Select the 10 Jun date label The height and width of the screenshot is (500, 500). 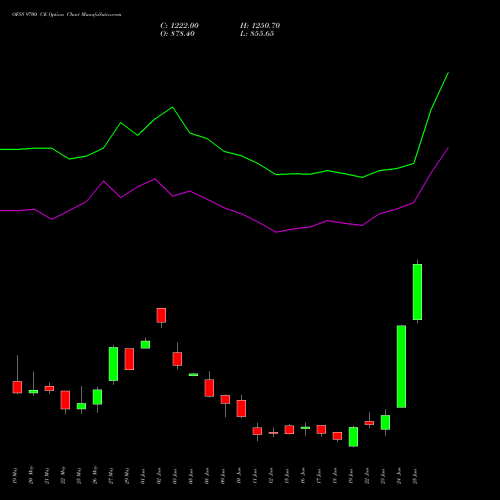(x=239, y=476)
